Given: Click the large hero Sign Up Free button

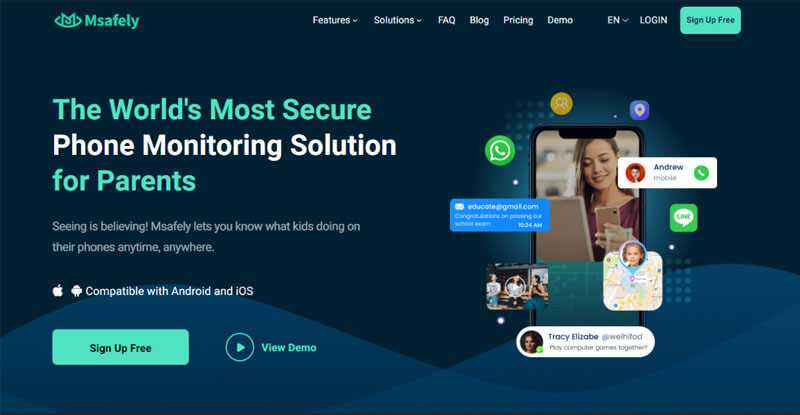Looking at the screenshot, I should coord(120,347).
